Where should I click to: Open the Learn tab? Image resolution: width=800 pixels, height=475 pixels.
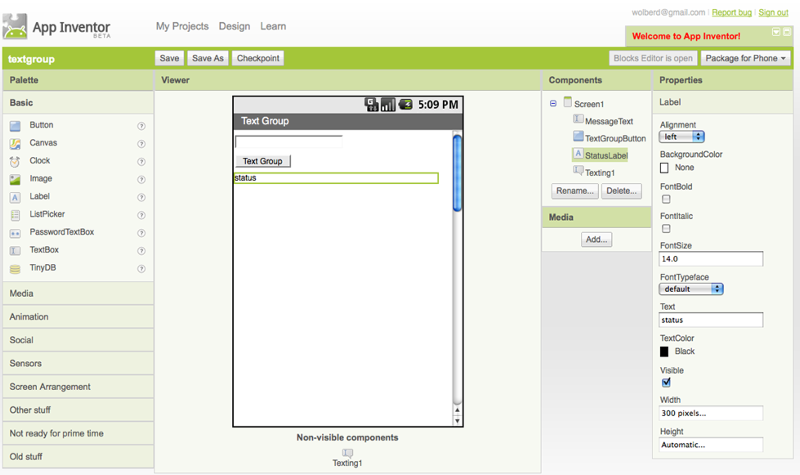273,26
